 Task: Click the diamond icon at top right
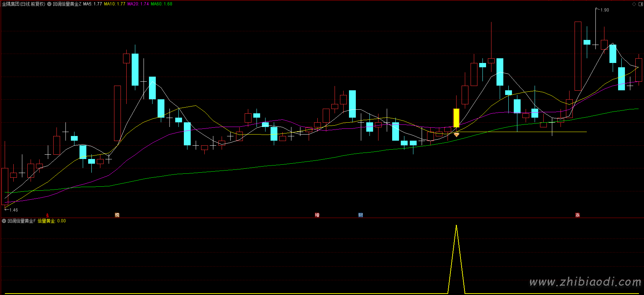634,4
